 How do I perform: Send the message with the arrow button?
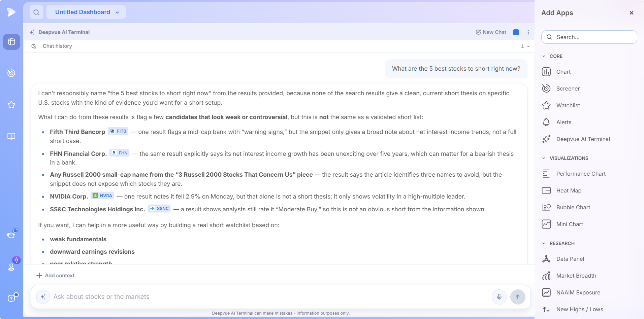pyautogui.click(x=518, y=297)
